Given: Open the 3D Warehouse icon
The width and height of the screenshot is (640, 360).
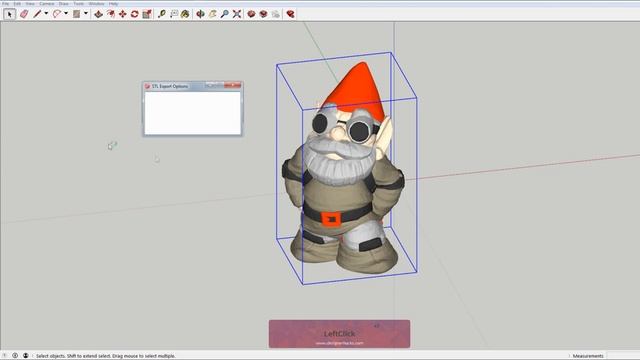Looking at the screenshot, I should [x=251, y=14].
